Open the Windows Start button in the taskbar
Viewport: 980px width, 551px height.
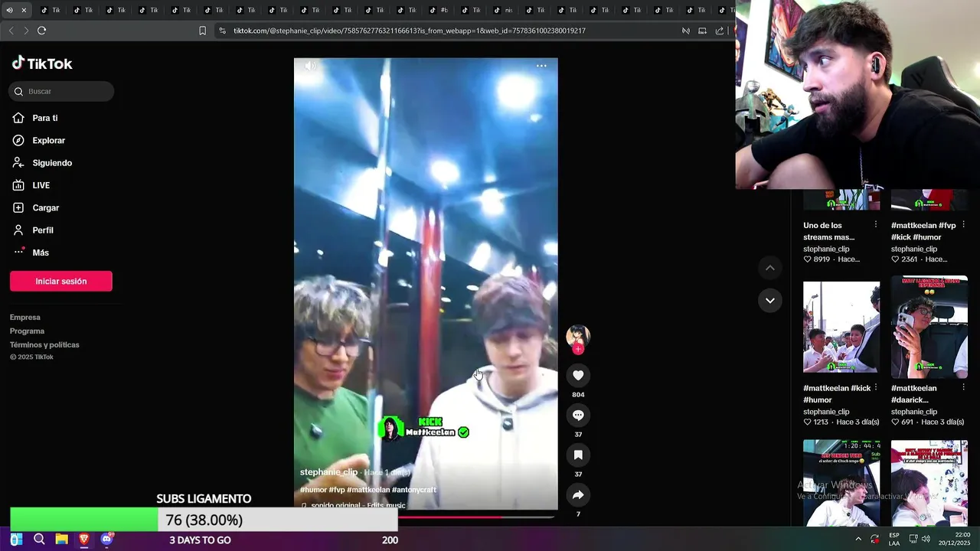16,540
